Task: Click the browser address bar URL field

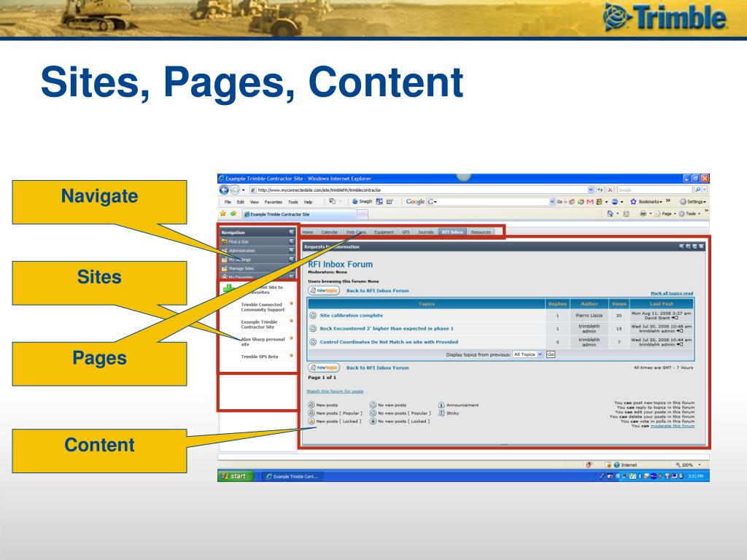Action: point(421,190)
